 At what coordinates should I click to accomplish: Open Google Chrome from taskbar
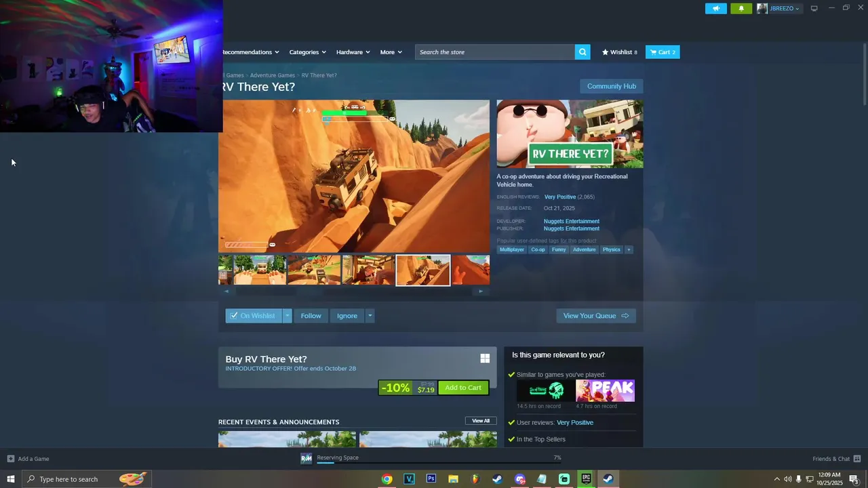click(387, 479)
